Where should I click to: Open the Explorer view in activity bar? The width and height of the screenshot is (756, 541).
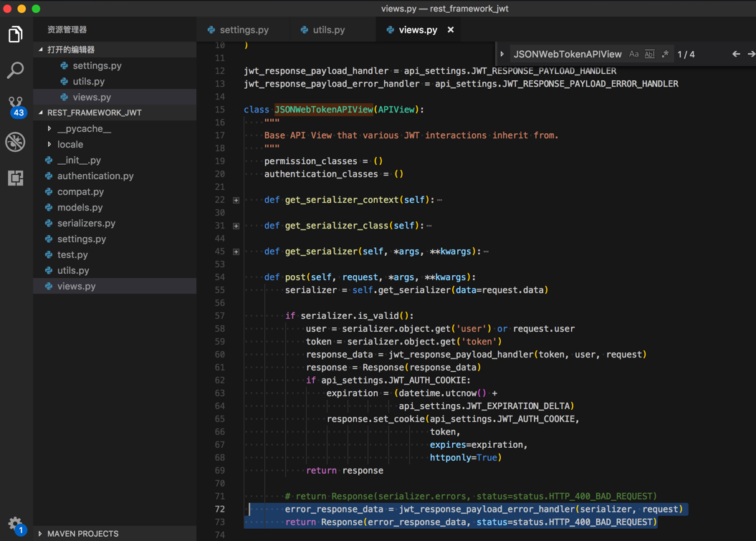pyautogui.click(x=16, y=34)
